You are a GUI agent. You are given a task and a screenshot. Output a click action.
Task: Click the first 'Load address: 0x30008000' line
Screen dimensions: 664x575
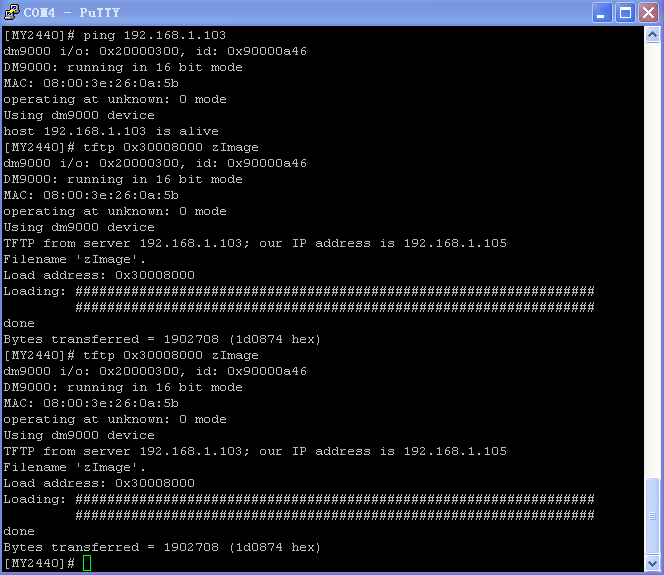click(x=99, y=275)
